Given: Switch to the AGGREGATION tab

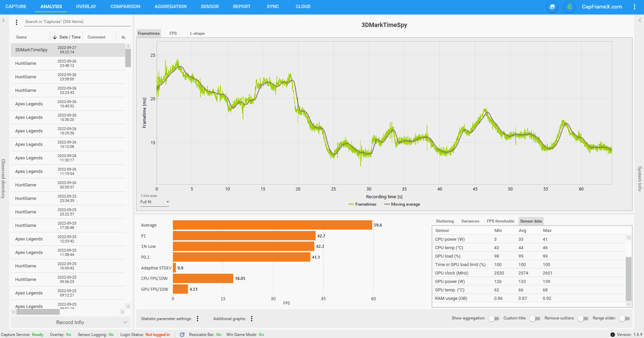Looking at the screenshot, I should click(x=170, y=6).
